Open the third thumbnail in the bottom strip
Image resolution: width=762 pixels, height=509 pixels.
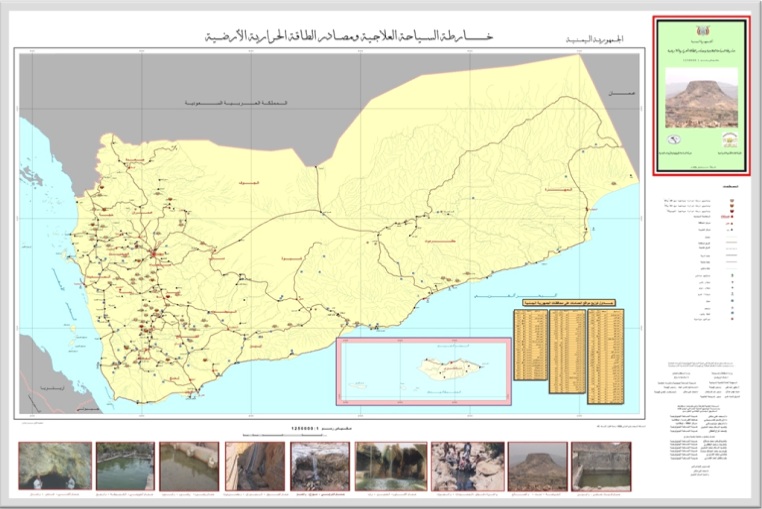coord(189,467)
